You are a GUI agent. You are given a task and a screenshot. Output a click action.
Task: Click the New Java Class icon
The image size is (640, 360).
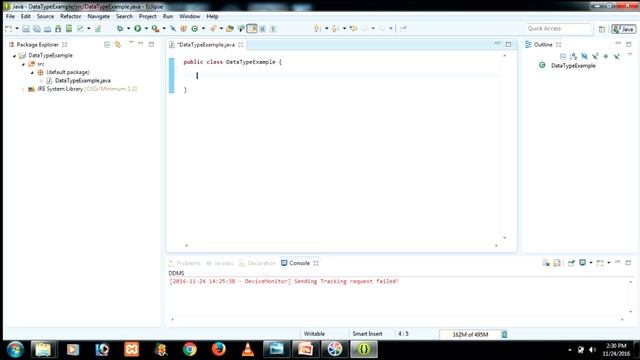point(195,29)
